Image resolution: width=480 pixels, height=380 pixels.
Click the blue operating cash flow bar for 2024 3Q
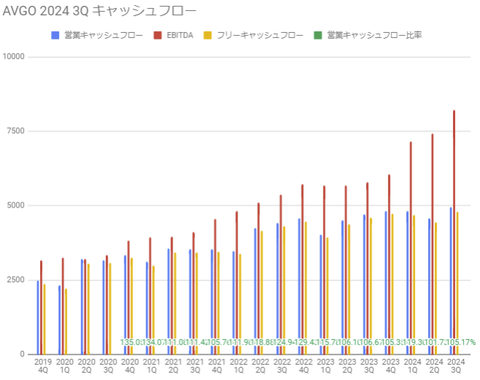451,281
